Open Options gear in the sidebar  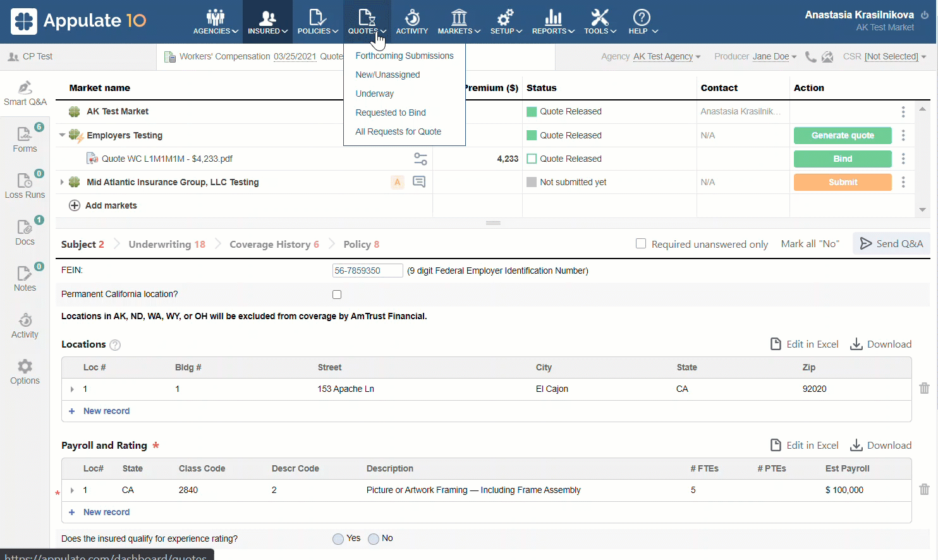coord(25,372)
